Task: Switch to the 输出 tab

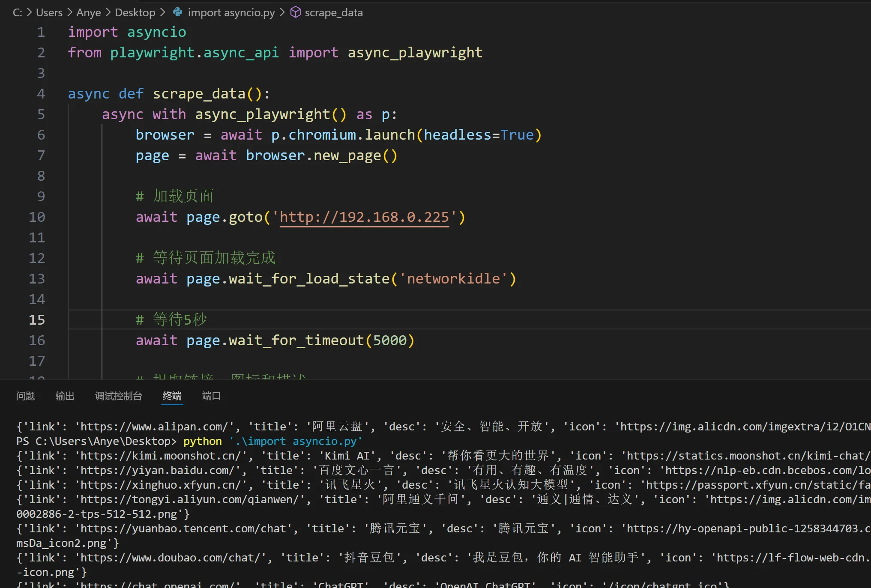Action: tap(65, 396)
